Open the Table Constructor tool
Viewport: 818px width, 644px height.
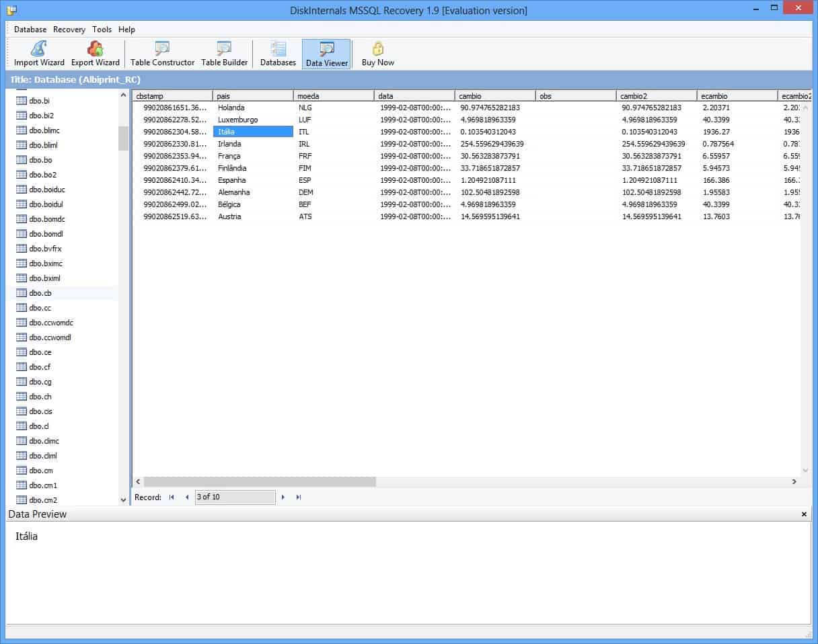click(162, 54)
